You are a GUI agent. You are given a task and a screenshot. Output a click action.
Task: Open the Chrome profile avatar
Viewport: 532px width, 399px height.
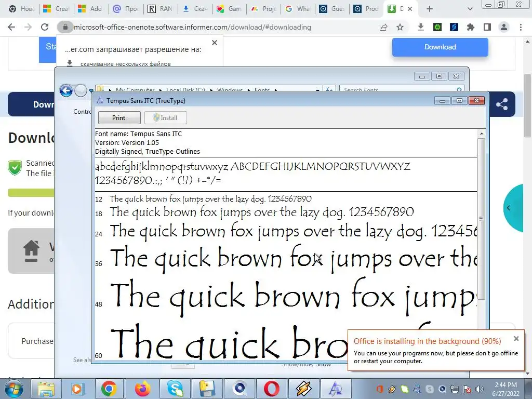504,27
